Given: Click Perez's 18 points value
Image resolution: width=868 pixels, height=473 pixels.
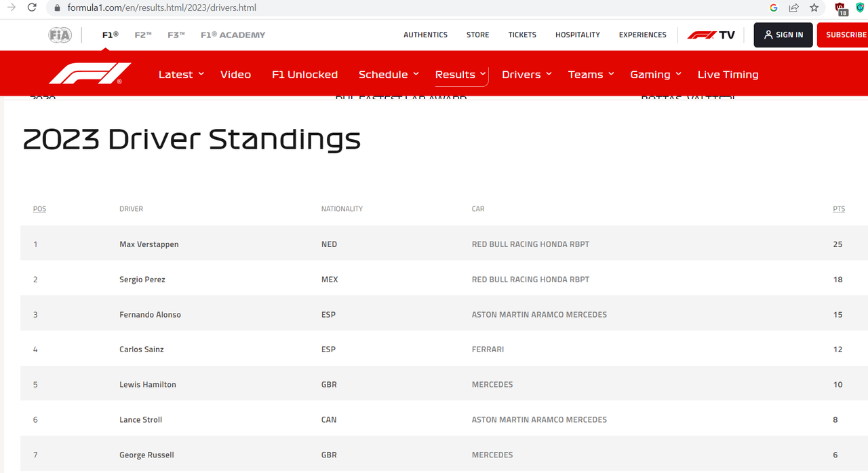Looking at the screenshot, I should pyautogui.click(x=837, y=280).
